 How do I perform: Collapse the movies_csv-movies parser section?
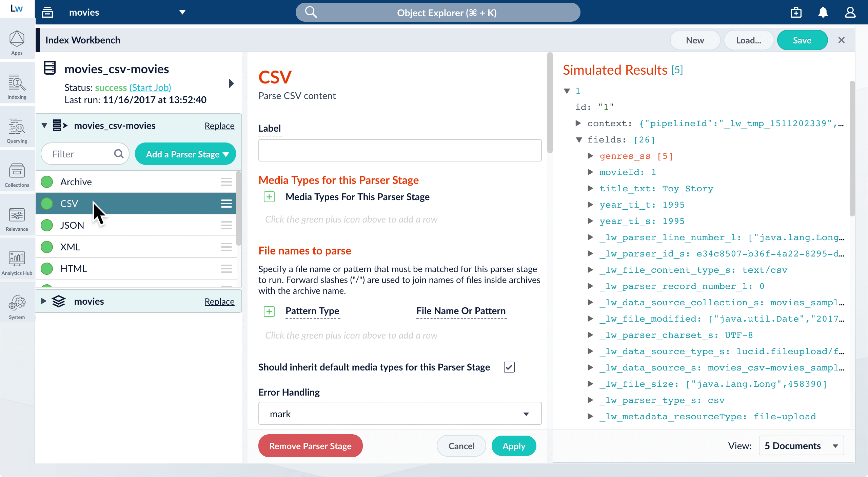pos(44,126)
